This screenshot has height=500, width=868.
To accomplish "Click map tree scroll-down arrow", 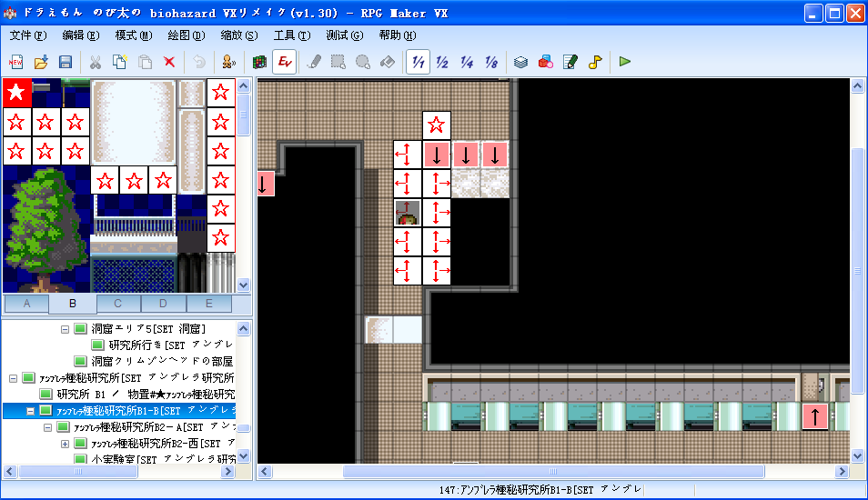I will 244,456.
